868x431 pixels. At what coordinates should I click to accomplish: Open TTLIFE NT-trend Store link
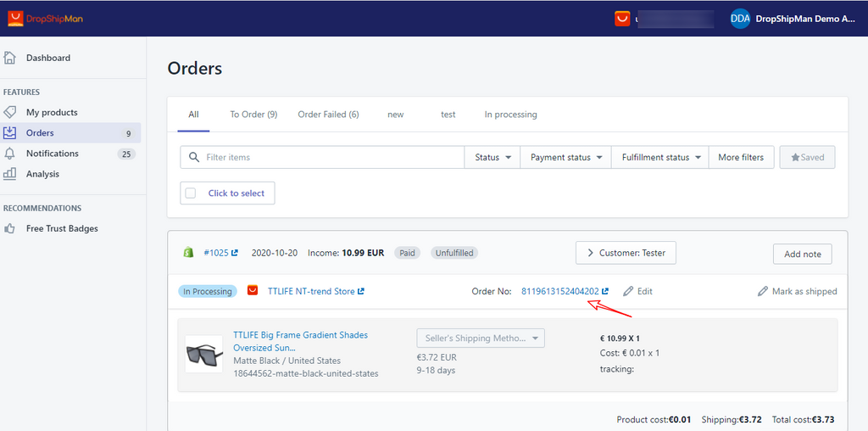(x=311, y=291)
